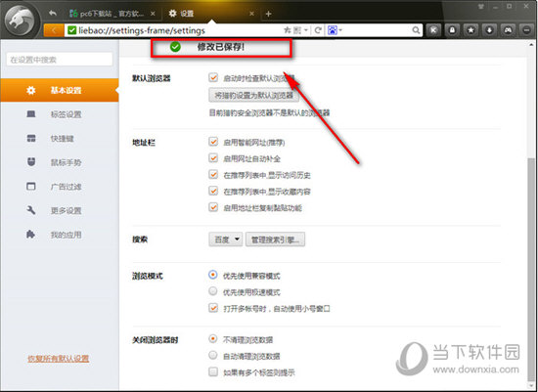Open the 百度 search engine dropdown
Viewport: 538px width, 392px height.
click(226, 240)
